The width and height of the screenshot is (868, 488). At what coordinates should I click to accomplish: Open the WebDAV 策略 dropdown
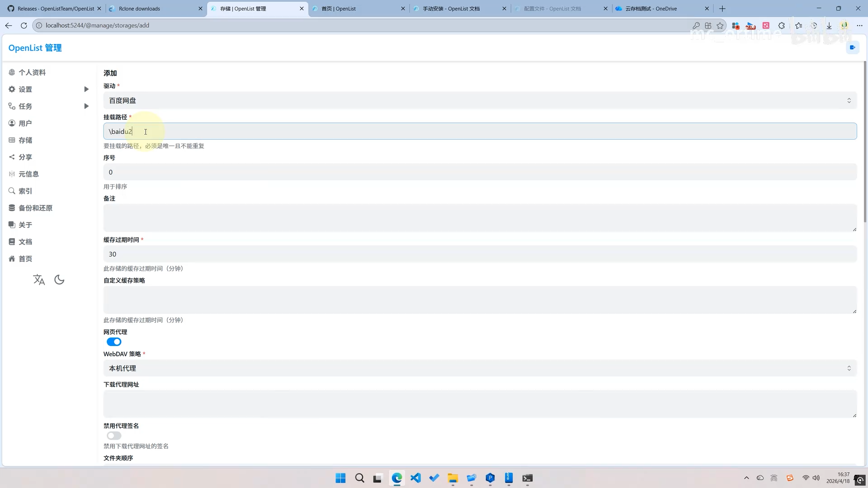[480, 368]
